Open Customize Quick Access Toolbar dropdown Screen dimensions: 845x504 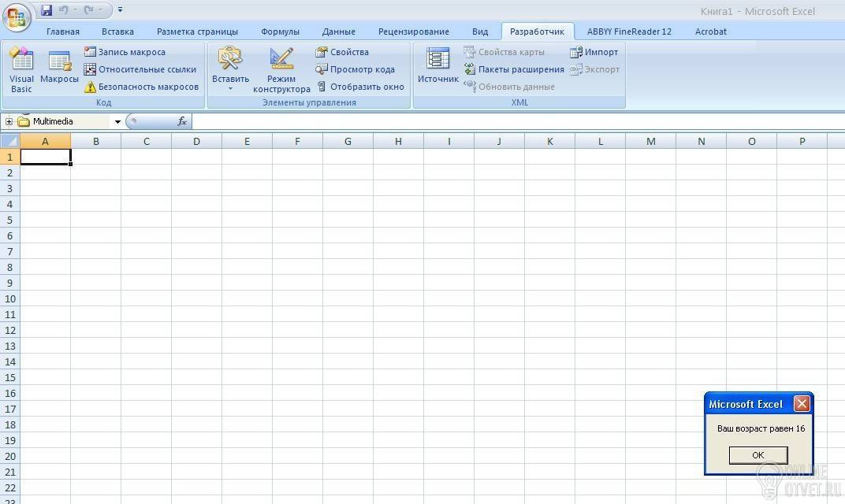tap(120, 9)
